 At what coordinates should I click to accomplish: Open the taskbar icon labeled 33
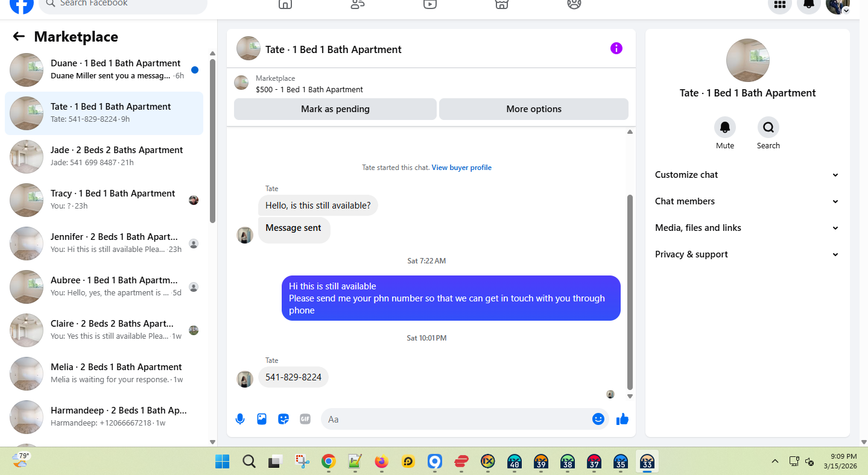pyautogui.click(x=647, y=462)
